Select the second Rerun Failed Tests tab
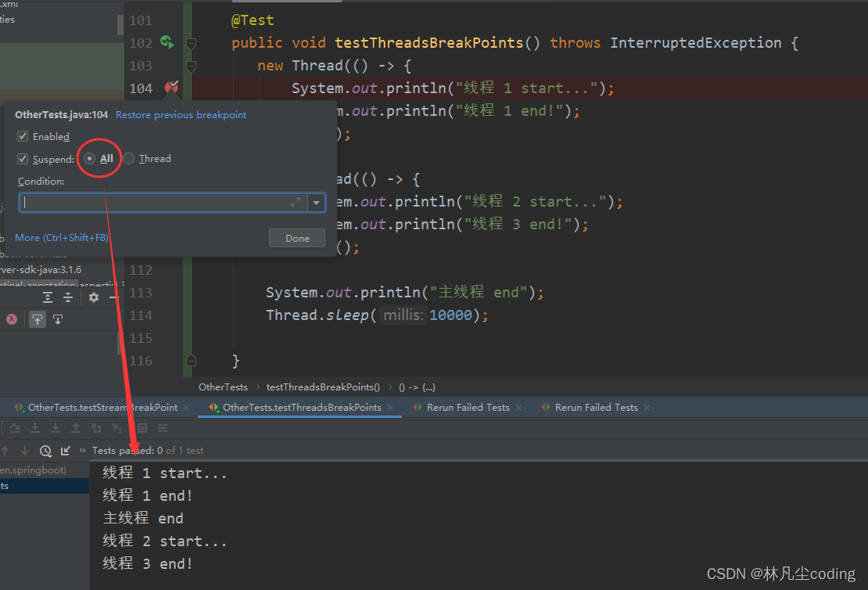This screenshot has height=590, width=868. [596, 407]
